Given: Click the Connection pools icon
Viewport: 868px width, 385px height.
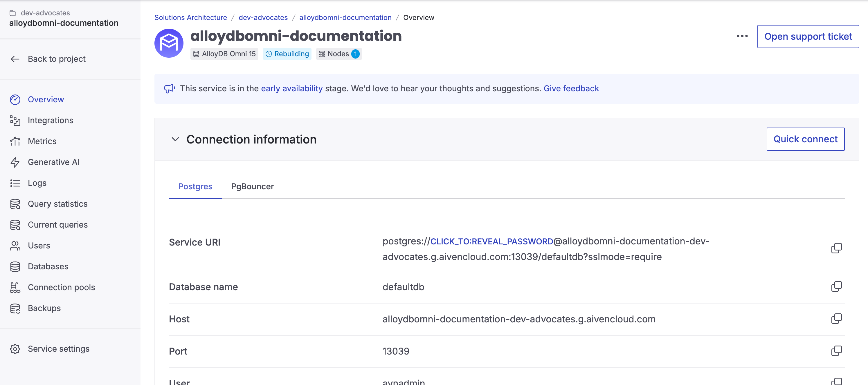Looking at the screenshot, I should coord(15,287).
